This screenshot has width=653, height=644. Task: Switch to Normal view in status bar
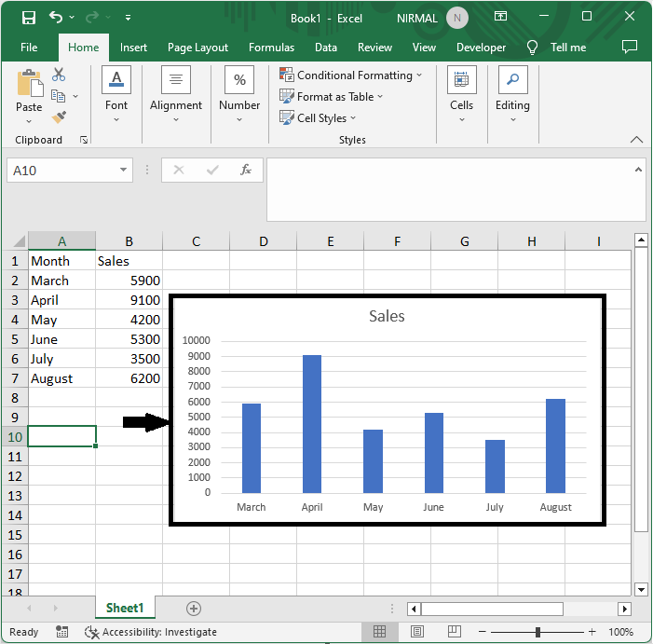tap(380, 632)
